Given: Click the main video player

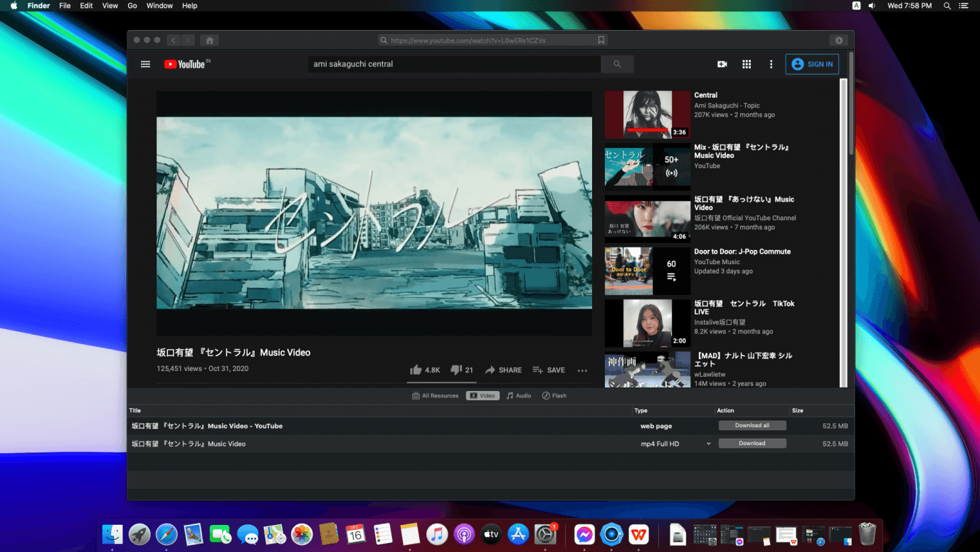Looking at the screenshot, I should 374,213.
